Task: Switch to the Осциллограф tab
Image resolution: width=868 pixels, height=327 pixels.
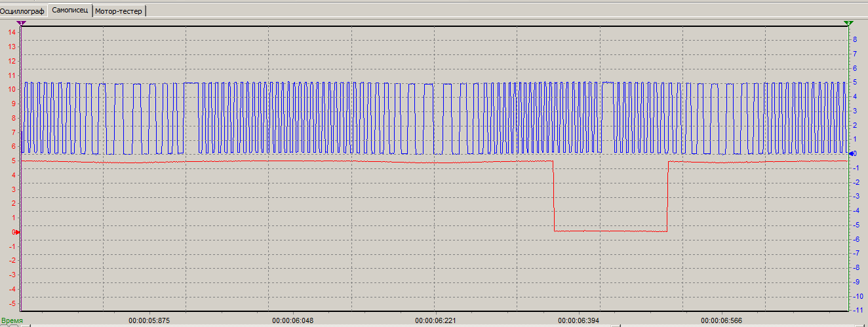Action: click(22, 11)
